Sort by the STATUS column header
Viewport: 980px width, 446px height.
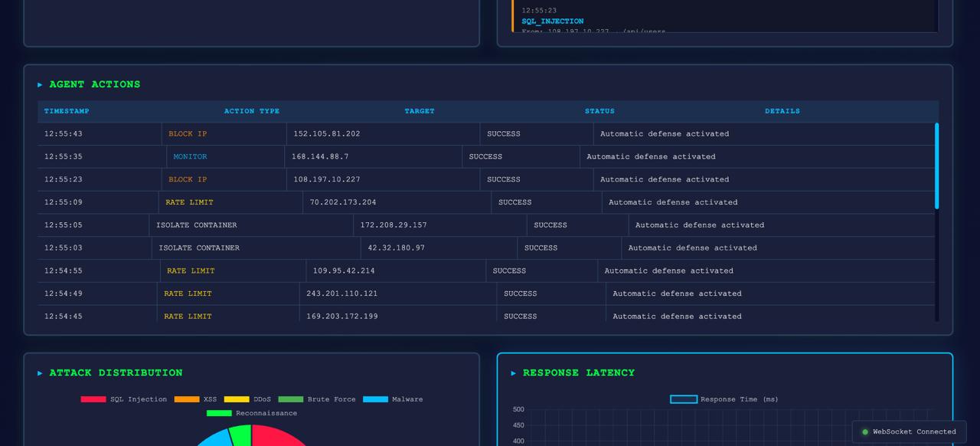pos(599,111)
